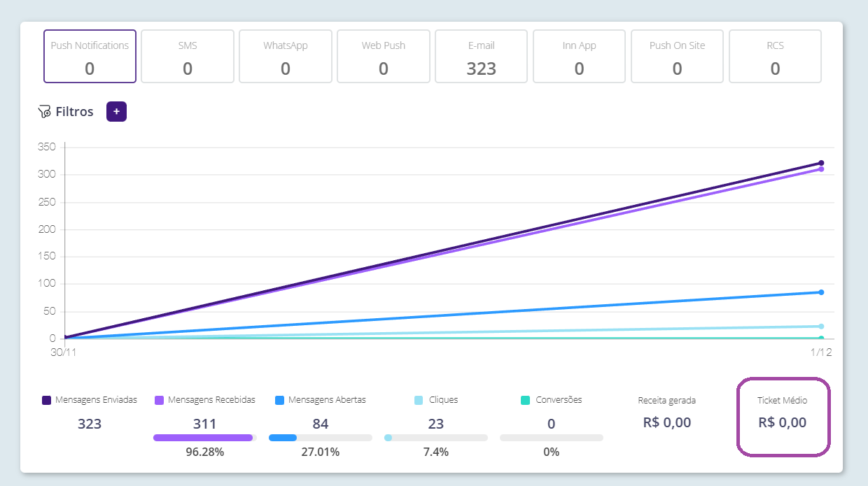Click the Mensagens Enviadas endpoint on 1/12
868x486 pixels.
[x=821, y=163]
